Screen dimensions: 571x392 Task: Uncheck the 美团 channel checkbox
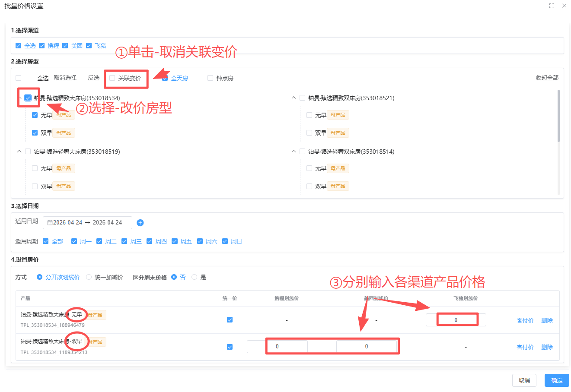click(x=65, y=45)
